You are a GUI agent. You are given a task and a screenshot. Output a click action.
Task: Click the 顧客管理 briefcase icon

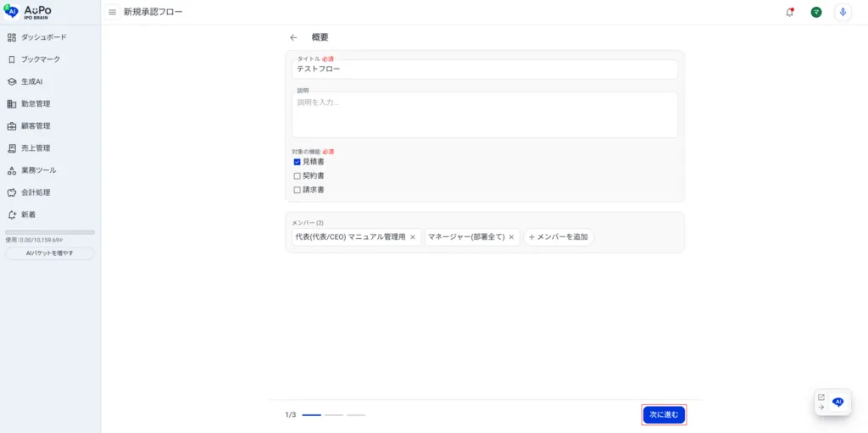(x=12, y=125)
